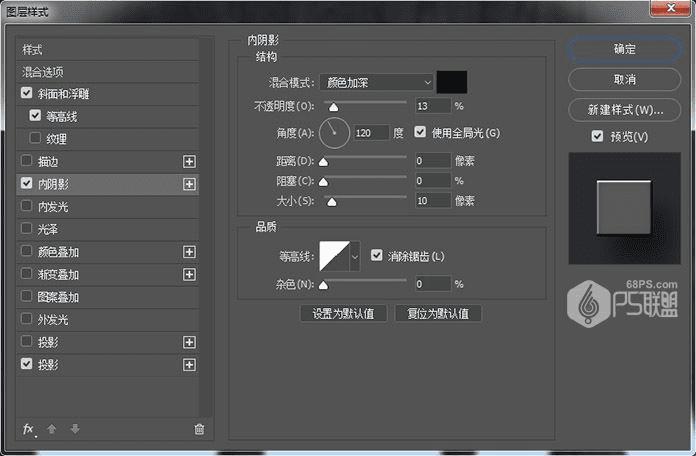Click the plus icon beside 渐变叠加
The image size is (696, 456).
pos(189,275)
